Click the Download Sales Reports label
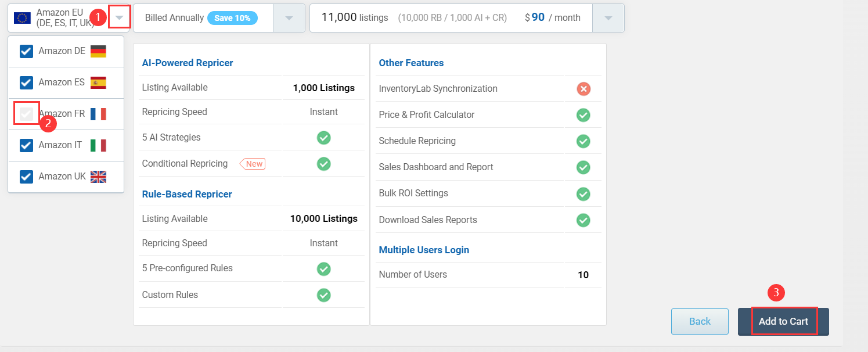Screen dimensions: 868x352 point(428,220)
